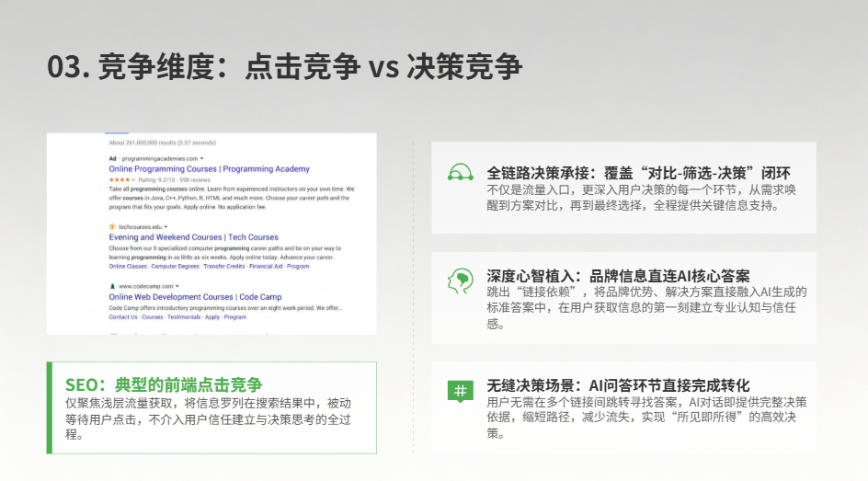Select the heading SEO：典型的前端点击竞争
This screenshot has height=481, width=868.
(164, 384)
